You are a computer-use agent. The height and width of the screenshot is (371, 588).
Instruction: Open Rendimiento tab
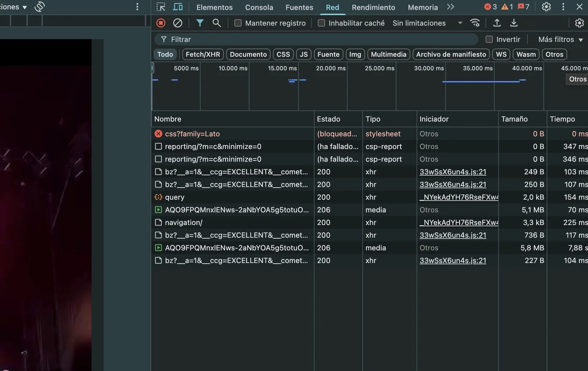(x=373, y=7)
